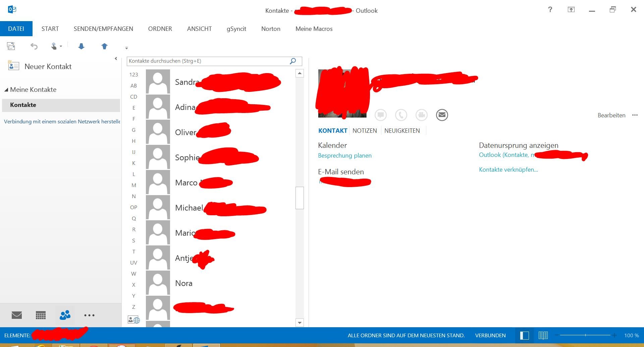
Task: Open the DATEI tab
Action: click(x=16, y=29)
